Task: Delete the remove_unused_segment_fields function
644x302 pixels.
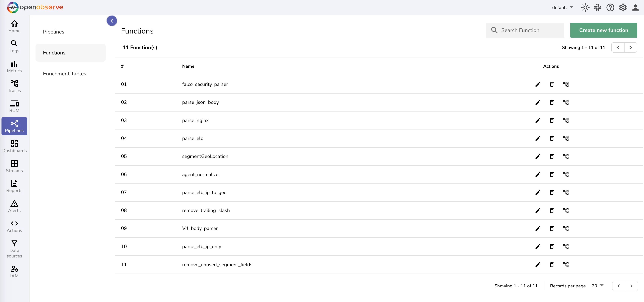Action: point(552,265)
